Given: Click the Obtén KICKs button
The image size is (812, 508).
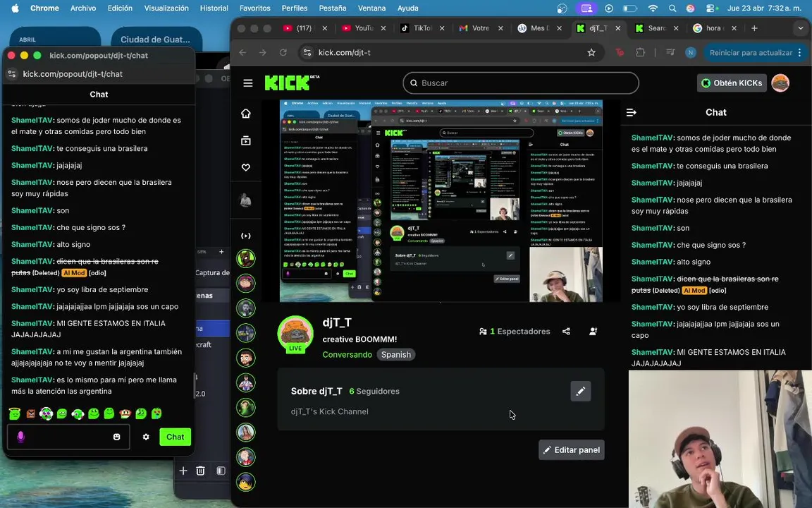Looking at the screenshot, I should coord(732,83).
